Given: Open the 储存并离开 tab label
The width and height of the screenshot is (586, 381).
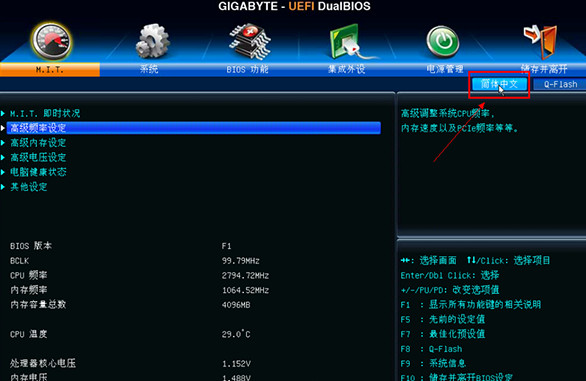Looking at the screenshot, I should point(544,69).
